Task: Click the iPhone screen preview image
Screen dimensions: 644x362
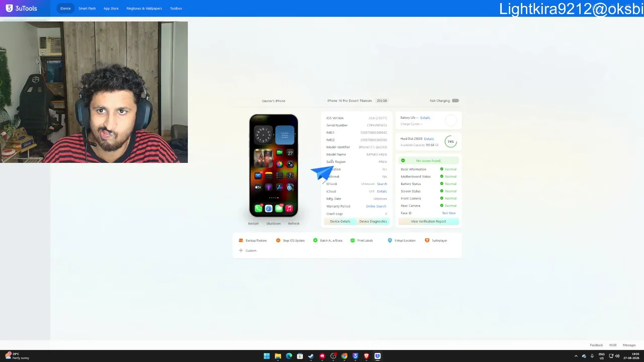Action: tap(274, 166)
